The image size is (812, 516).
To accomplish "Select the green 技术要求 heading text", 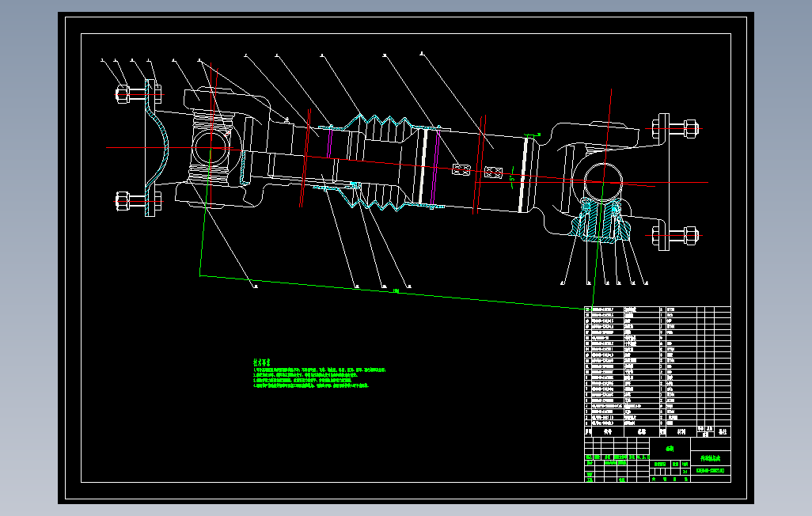I will click(x=261, y=362).
